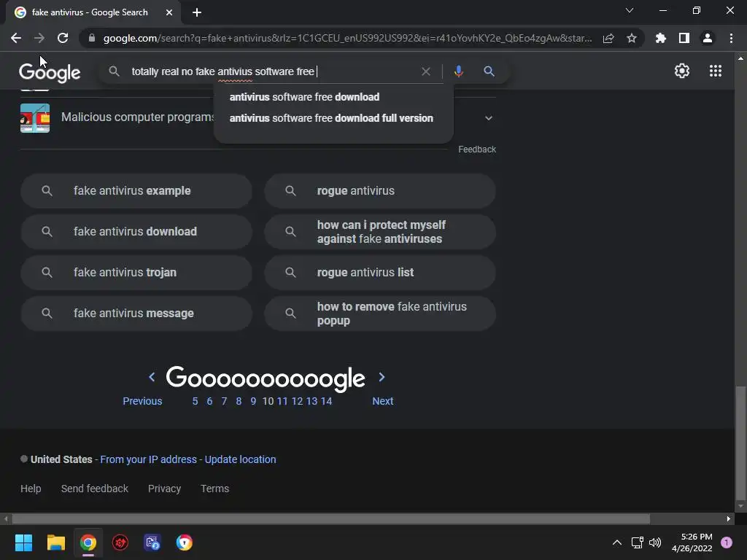Open Chrome three-dot menu
747x560 pixels.
coord(731,38)
